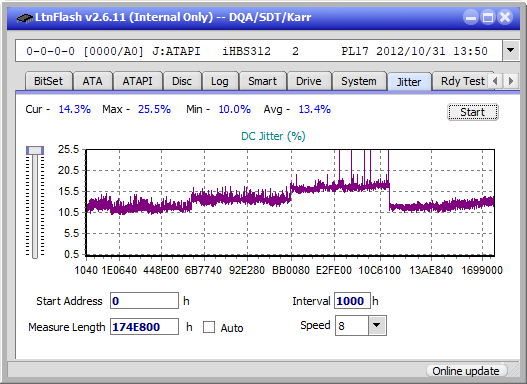This screenshot has height=384, width=527.
Task: Click the Interval value field
Action: click(352, 301)
